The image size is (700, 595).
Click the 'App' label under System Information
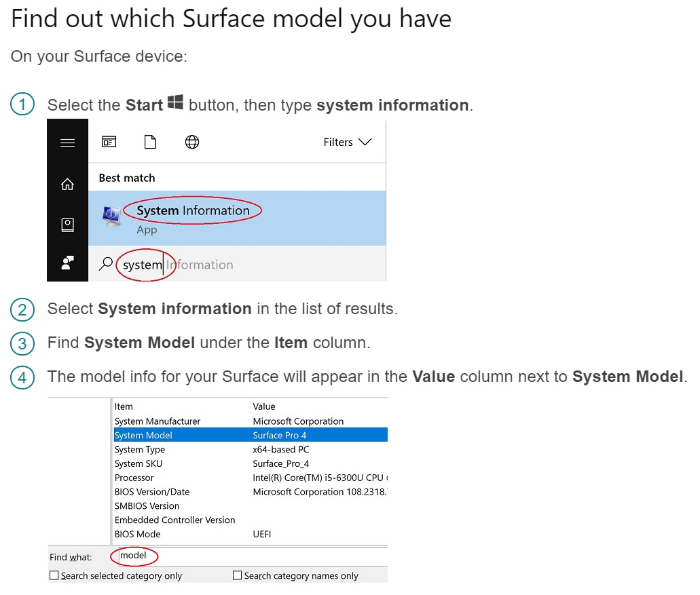[x=147, y=230]
